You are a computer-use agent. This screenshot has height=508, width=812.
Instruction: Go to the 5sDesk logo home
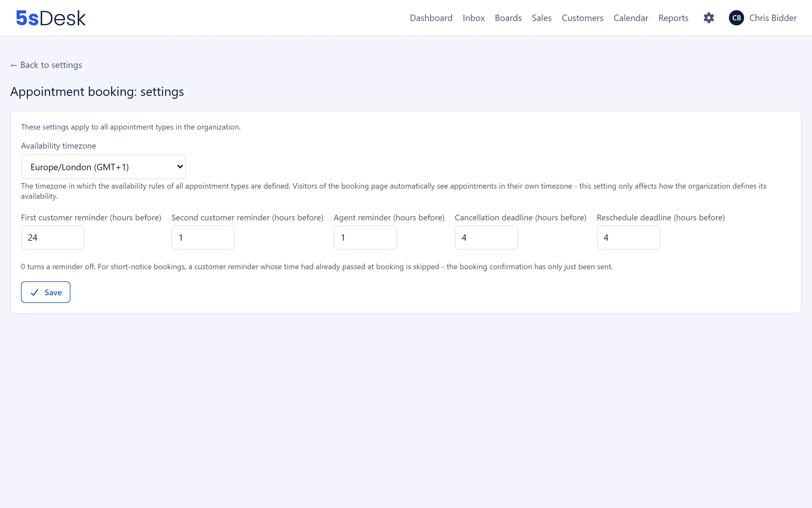[x=51, y=18]
